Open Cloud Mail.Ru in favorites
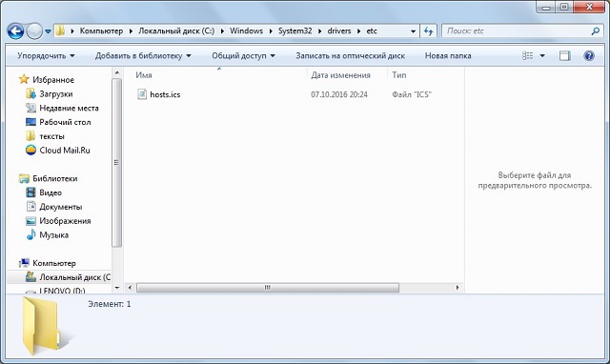 click(65, 151)
